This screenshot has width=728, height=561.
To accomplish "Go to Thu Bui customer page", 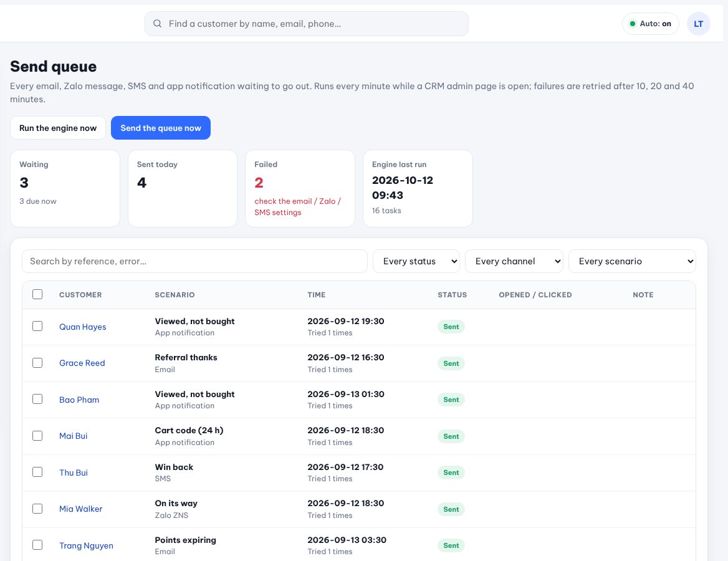I will [x=74, y=472].
